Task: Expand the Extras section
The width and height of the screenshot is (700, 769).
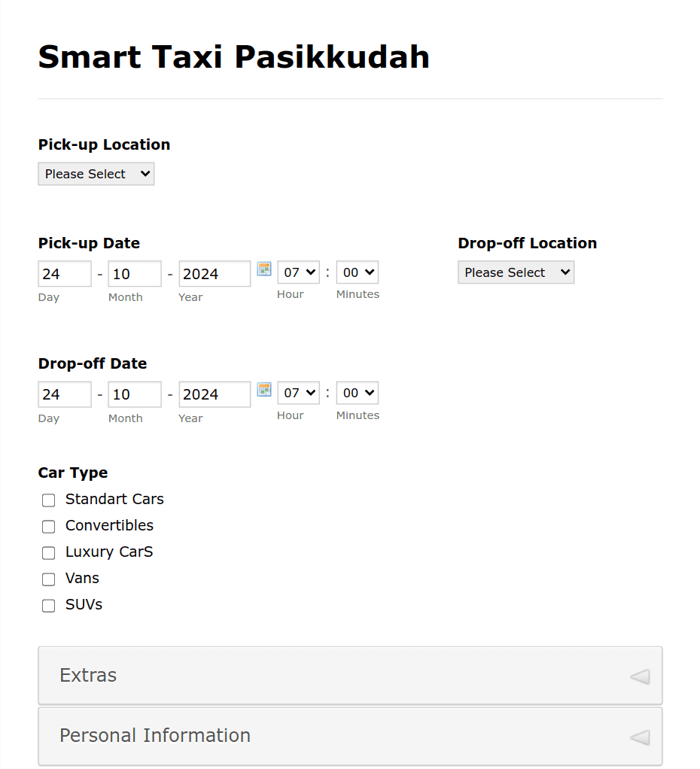Action: click(350, 676)
